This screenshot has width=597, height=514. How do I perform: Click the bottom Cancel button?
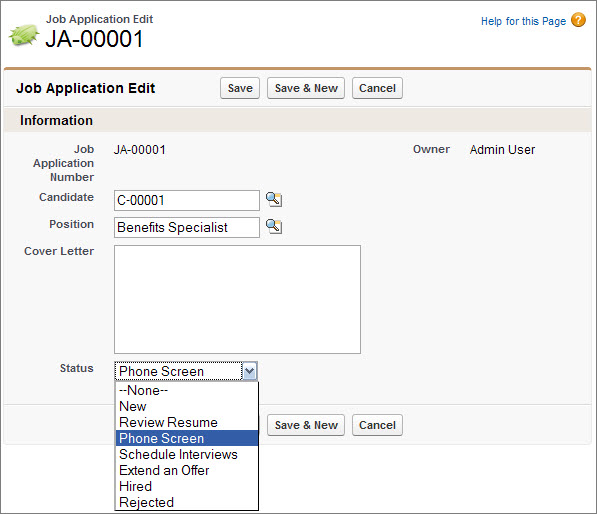pos(377,425)
